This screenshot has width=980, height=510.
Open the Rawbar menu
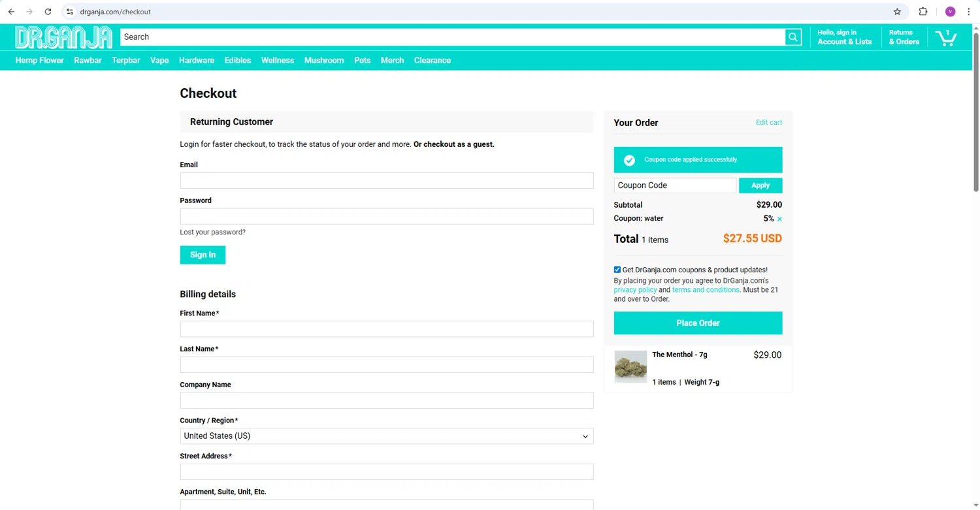[x=88, y=60]
